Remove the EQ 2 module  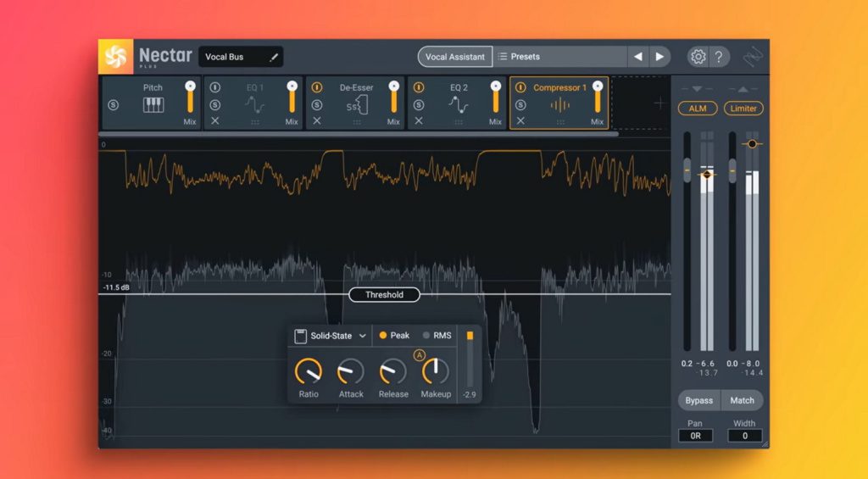419,120
